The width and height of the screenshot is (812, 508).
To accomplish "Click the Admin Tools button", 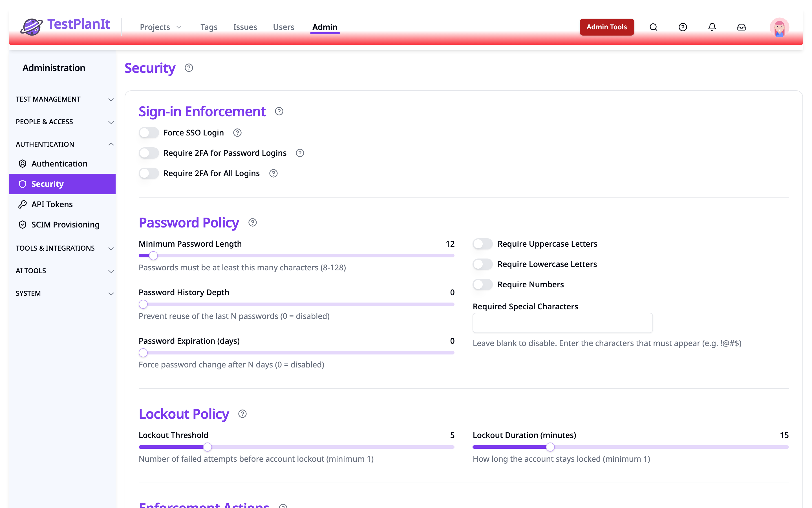I will tap(607, 27).
